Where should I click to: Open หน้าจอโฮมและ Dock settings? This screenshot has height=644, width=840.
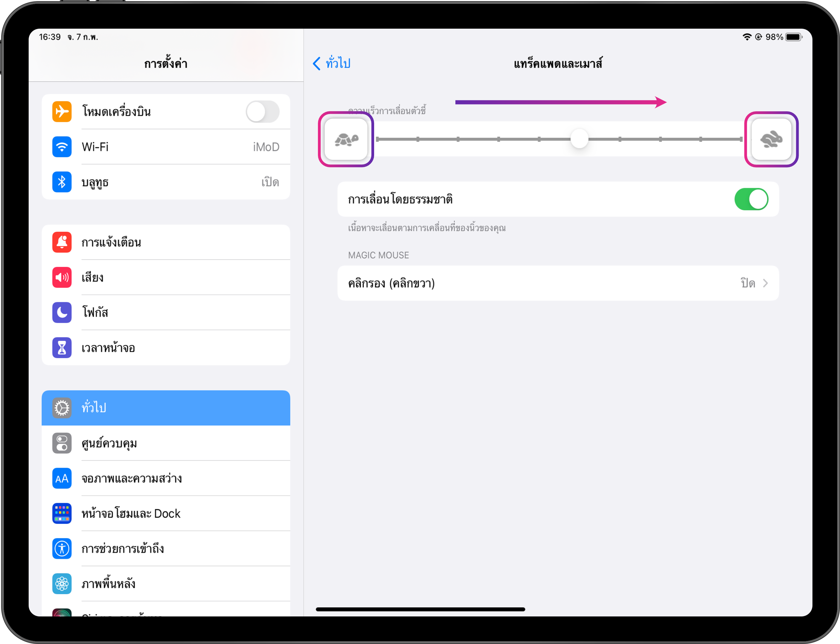click(166, 514)
